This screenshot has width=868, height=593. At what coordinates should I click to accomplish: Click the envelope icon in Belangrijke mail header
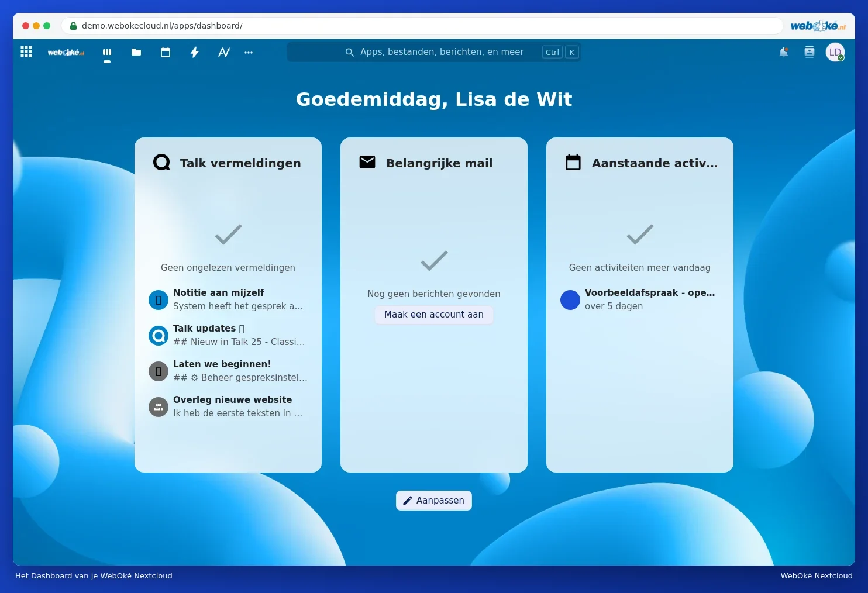(x=367, y=162)
